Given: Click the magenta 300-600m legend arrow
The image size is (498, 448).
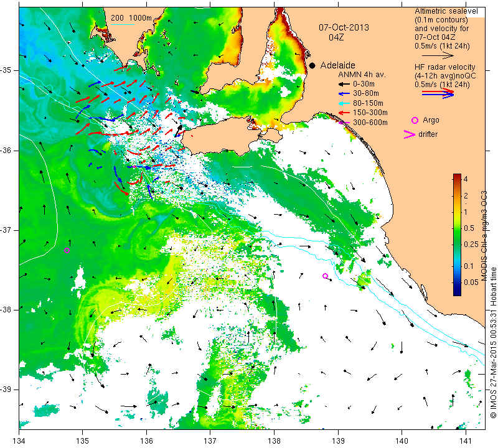Looking at the screenshot, I should click(344, 123).
